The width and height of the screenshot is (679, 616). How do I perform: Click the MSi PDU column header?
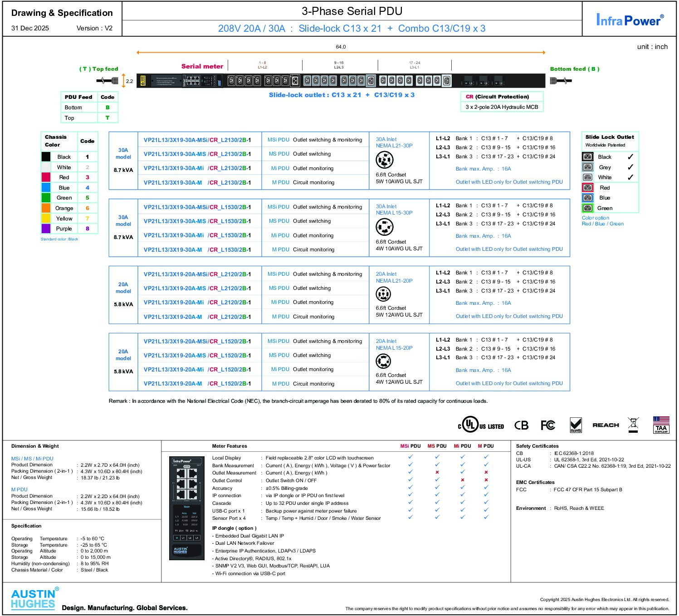point(410,446)
